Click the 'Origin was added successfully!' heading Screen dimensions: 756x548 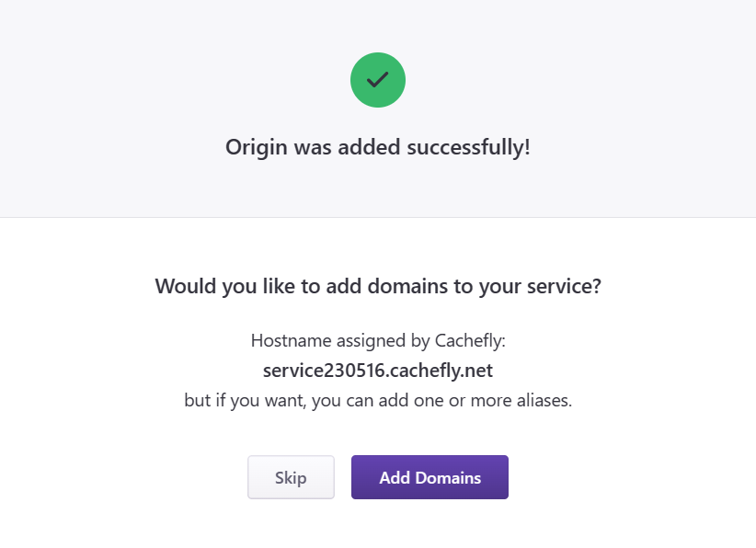point(377,147)
